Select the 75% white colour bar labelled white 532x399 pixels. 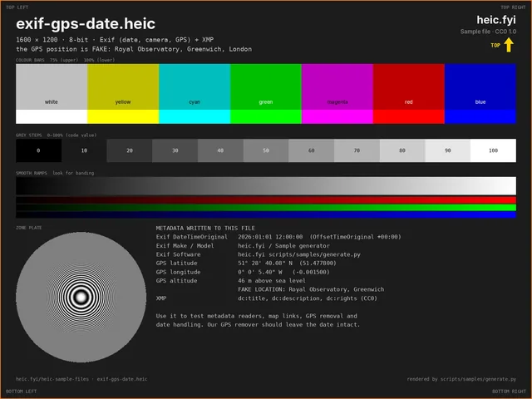[52, 86]
